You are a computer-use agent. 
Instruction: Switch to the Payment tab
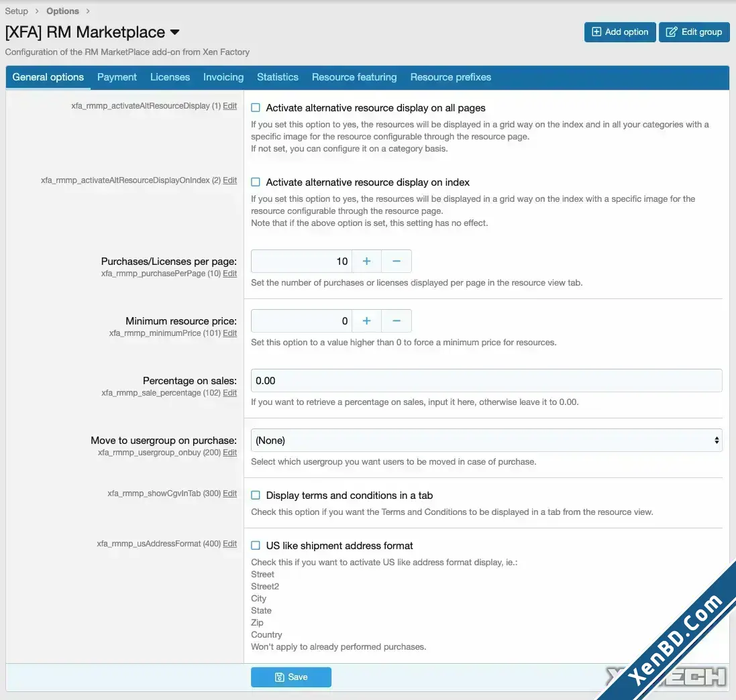coord(117,77)
